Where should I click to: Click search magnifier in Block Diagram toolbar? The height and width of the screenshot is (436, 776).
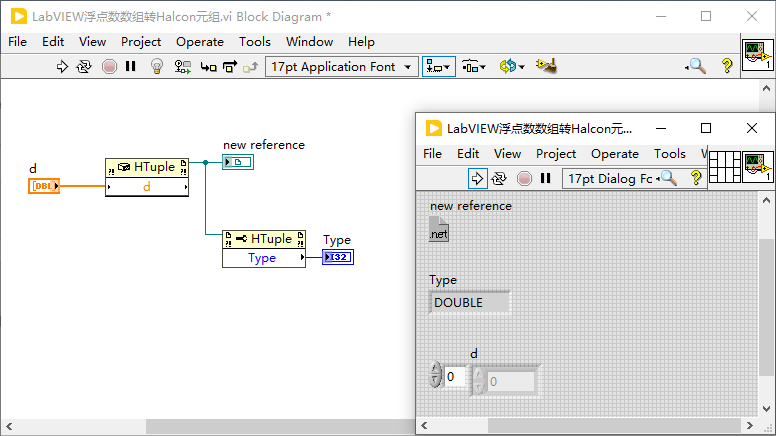coord(696,66)
